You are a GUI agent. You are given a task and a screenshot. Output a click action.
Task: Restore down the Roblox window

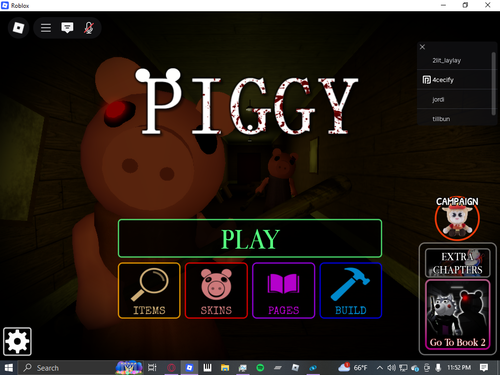(465, 5)
